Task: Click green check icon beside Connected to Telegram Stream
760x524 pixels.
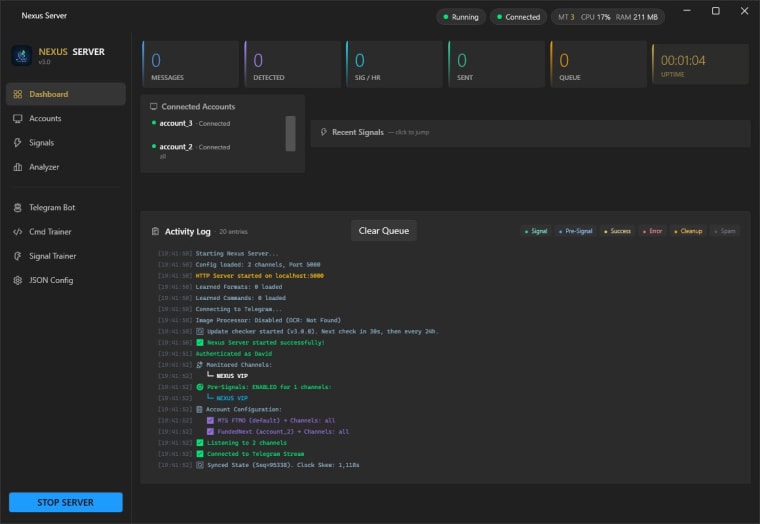Action: pos(200,454)
